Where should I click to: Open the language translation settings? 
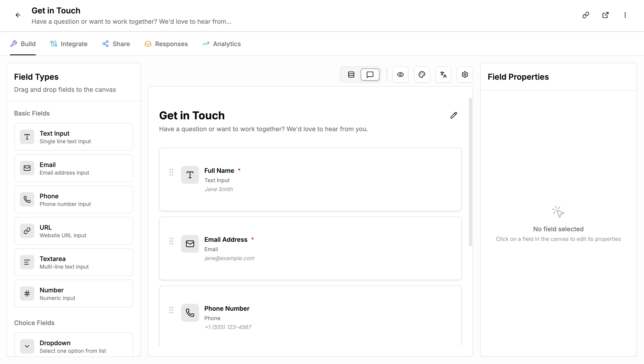pos(443,75)
